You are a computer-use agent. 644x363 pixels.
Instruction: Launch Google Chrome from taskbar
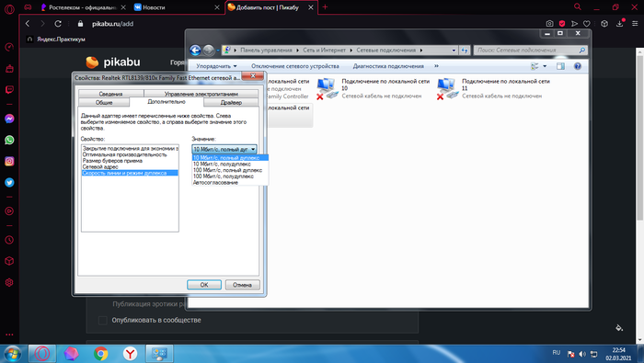coord(100,353)
